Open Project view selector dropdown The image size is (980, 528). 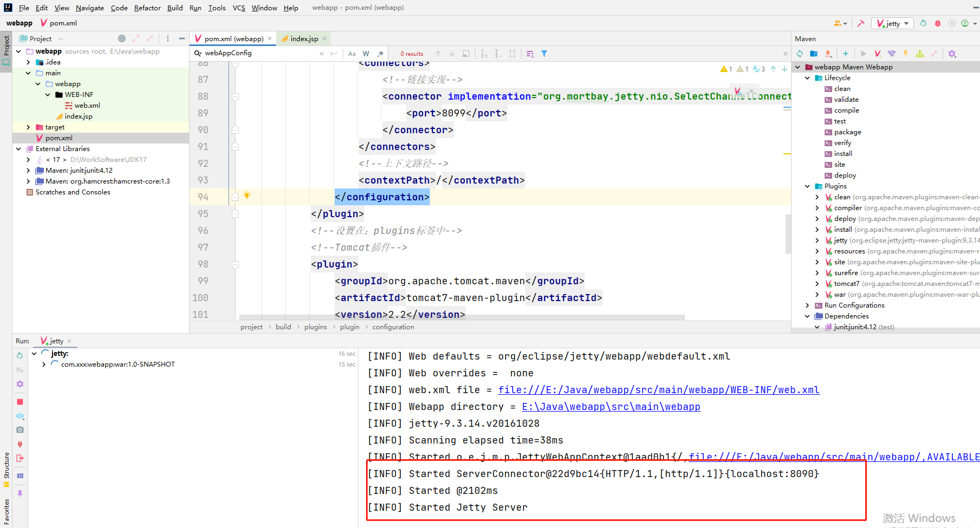pos(41,38)
